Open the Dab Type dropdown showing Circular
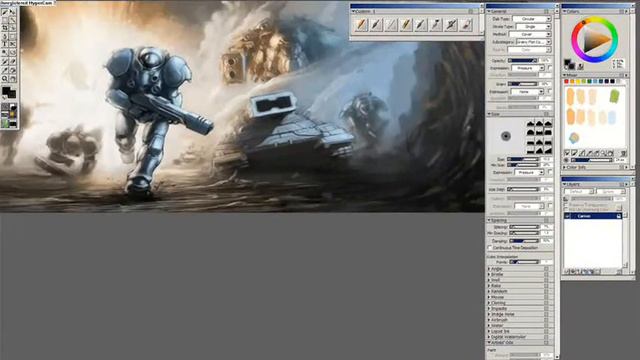The image size is (640, 360). (532, 19)
